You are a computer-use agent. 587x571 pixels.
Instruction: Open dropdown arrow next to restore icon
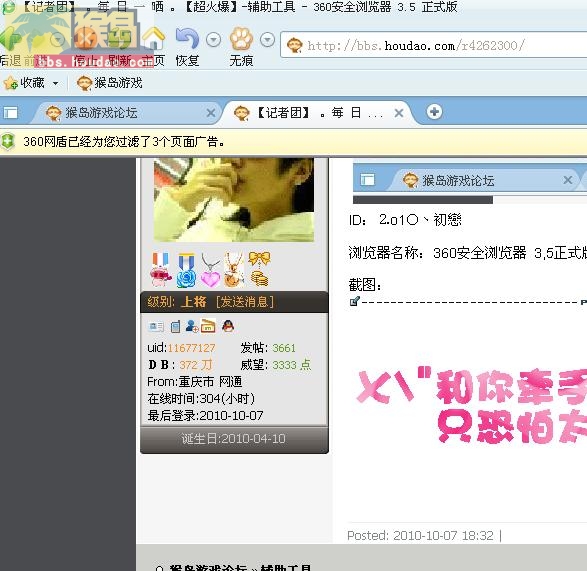213,40
